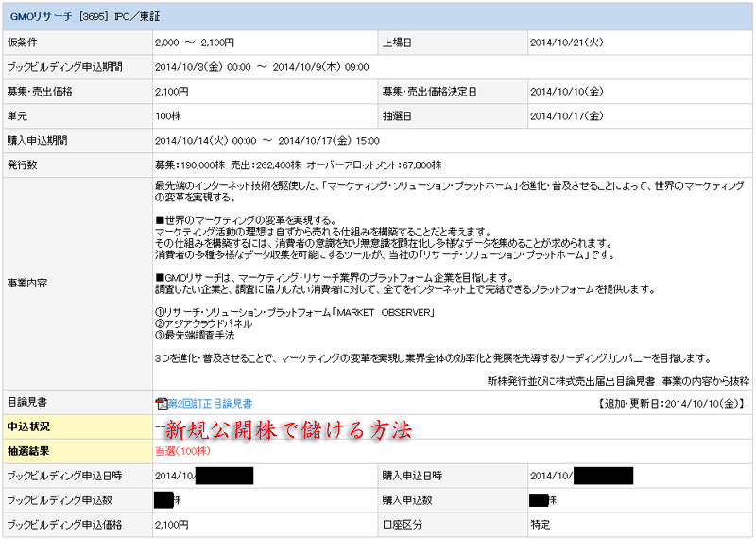Click the ブックビルディング申込価格 value 2,100円
The image size is (756, 539).
[172, 525]
